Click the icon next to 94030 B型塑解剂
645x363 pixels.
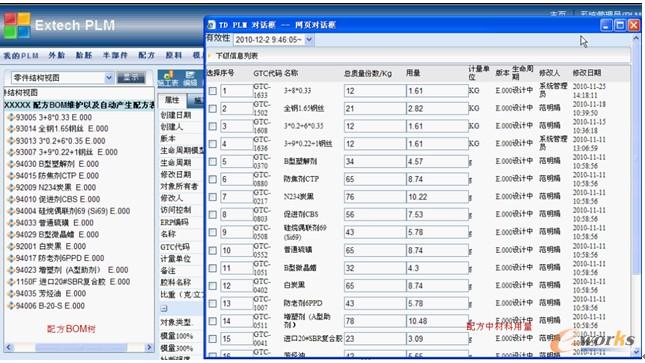11,164
